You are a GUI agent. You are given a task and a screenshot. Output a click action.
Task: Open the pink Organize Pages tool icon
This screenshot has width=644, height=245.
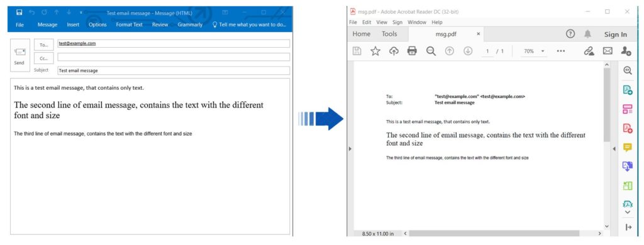pos(628,109)
